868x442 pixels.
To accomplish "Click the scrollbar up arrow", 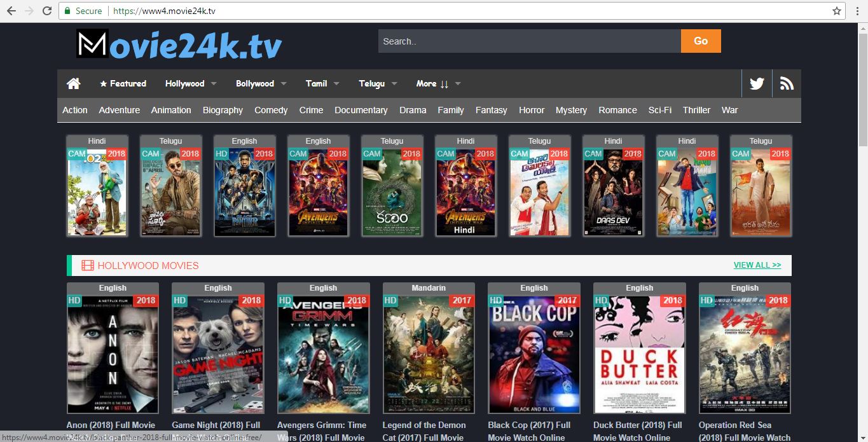I will click(x=862, y=27).
